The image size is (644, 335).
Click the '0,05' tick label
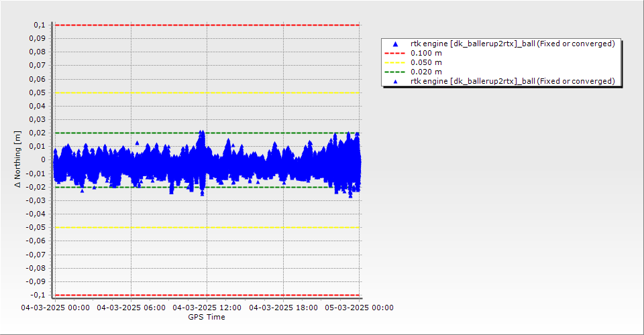(x=38, y=92)
